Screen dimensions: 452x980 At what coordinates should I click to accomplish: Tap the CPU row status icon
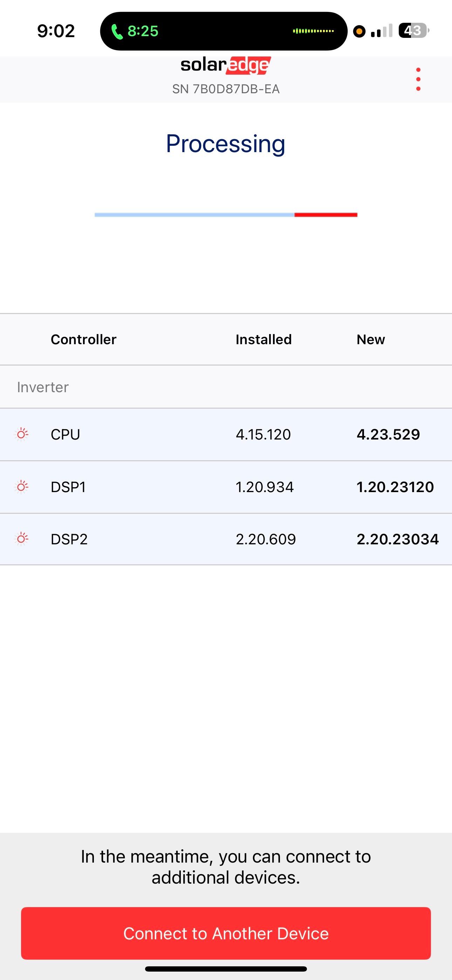click(x=22, y=434)
